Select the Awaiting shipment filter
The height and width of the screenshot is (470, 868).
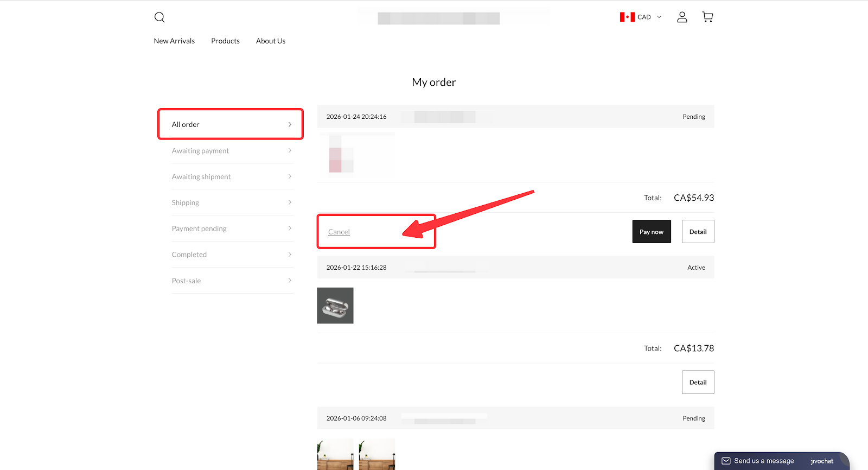(201, 177)
